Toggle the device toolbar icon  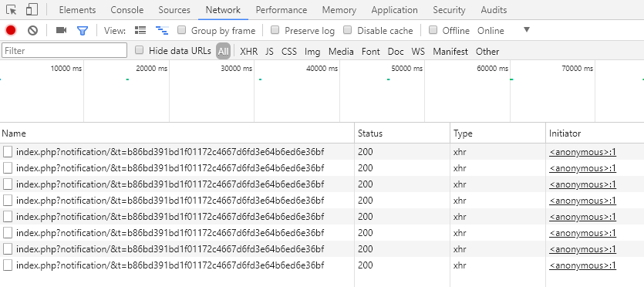point(32,10)
